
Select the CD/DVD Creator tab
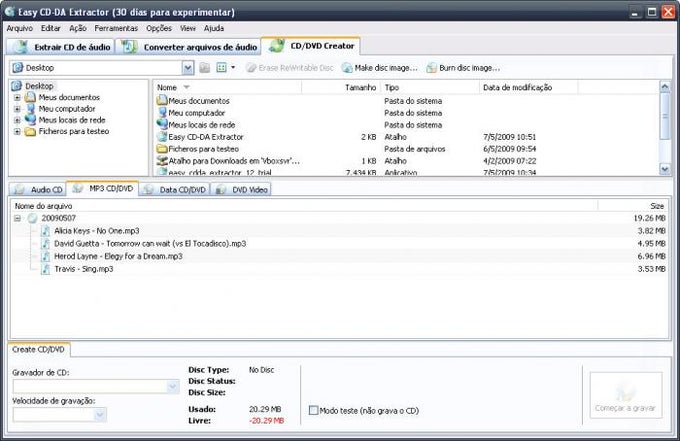[x=311, y=46]
